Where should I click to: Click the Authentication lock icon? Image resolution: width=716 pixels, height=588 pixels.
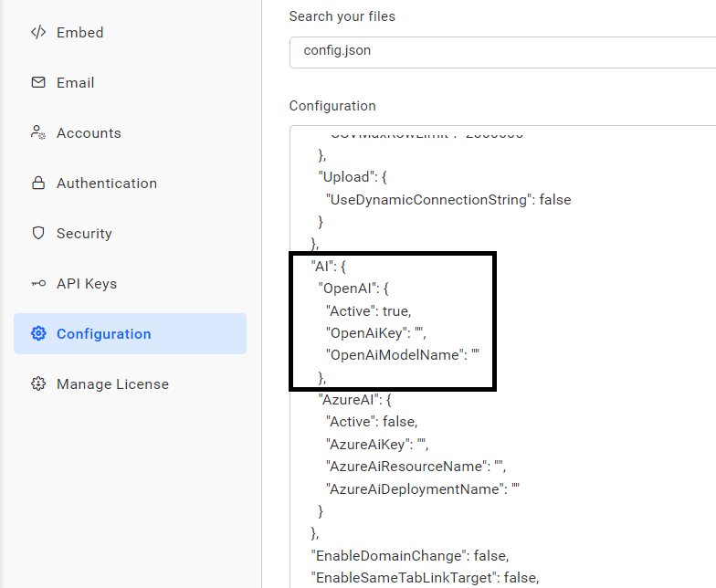pyautogui.click(x=38, y=183)
